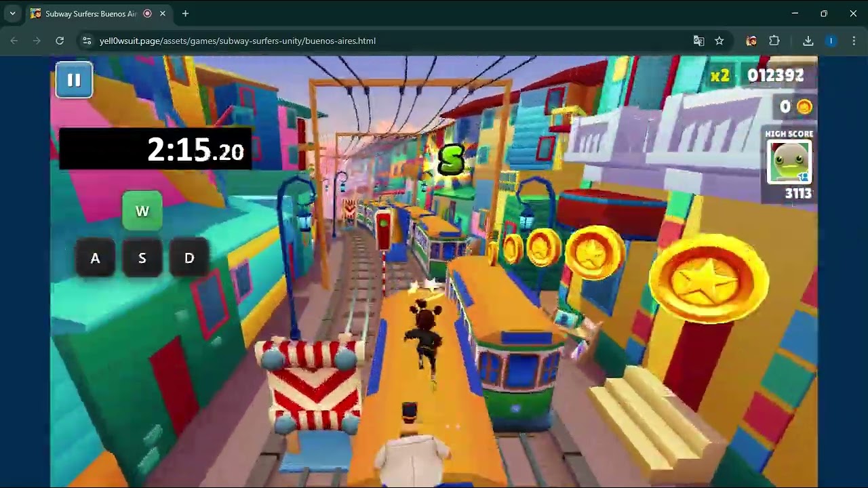Click the x2 score multiplier

[x=719, y=76]
